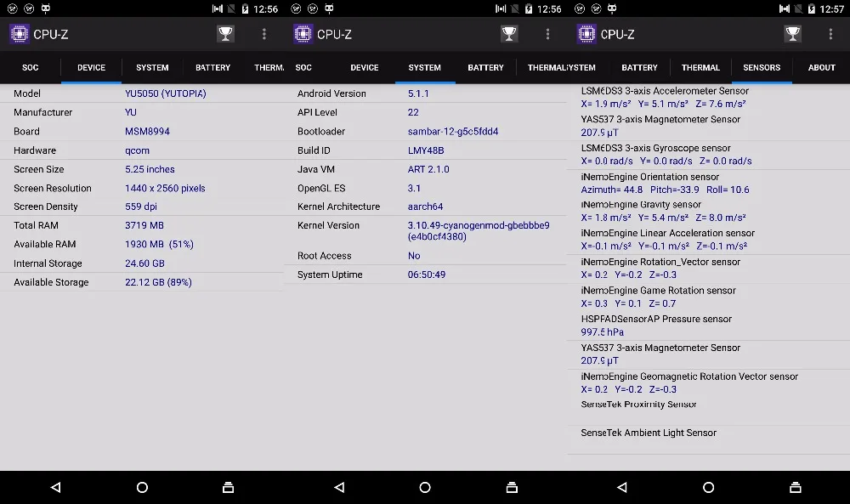Click the CPU-Z chip logo on Device screen
The width and height of the screenshot is (850, 504).
pos(19,34)
